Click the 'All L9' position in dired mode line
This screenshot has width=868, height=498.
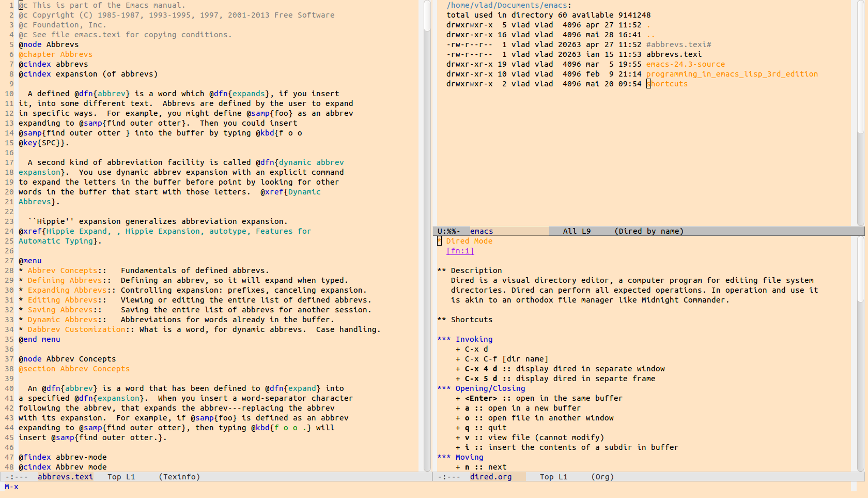coord(577,231)
